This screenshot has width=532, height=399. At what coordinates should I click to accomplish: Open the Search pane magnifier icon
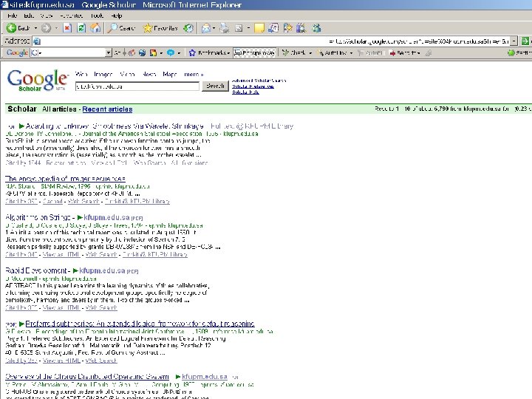112,28
